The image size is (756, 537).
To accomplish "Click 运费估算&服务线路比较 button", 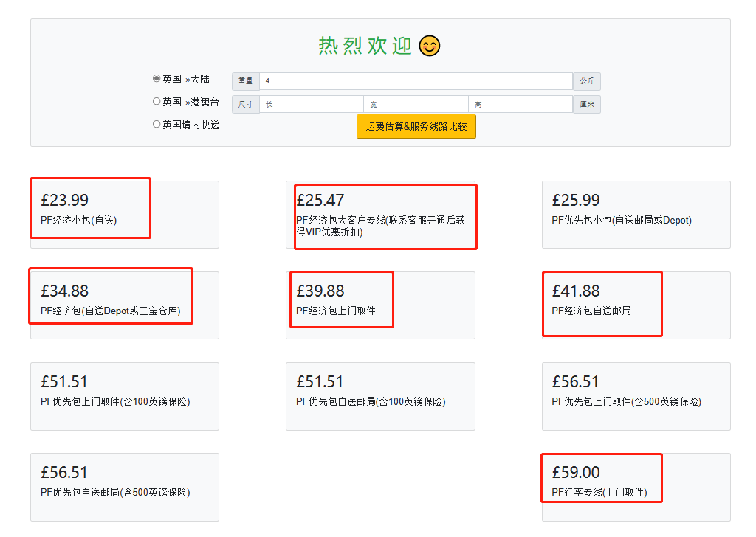I will point(416,126).
